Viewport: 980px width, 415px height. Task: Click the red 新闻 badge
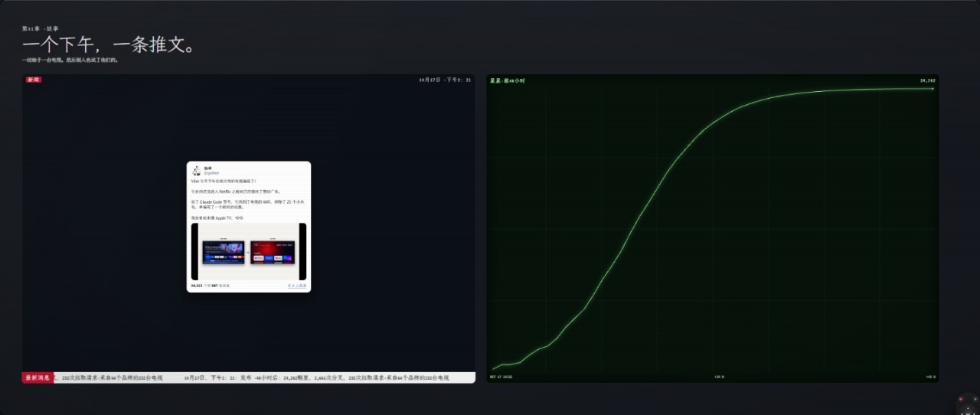[x=33, y=80]
